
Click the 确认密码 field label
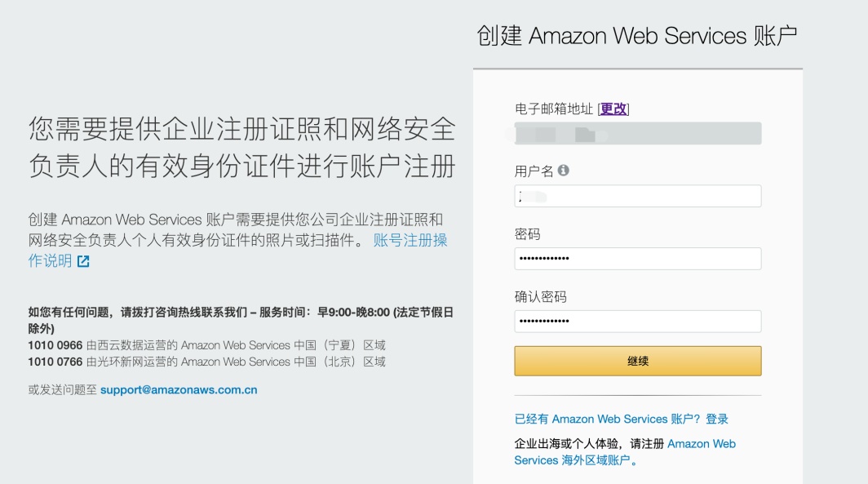pyautogui.click(x=540, y=297)
